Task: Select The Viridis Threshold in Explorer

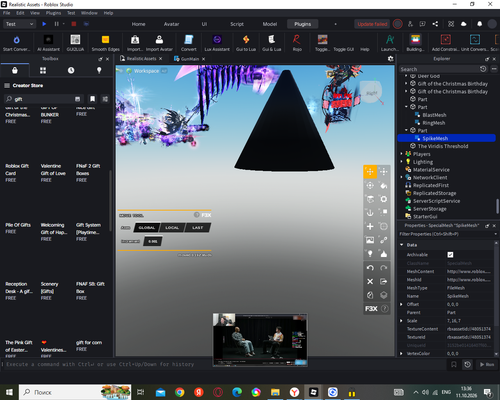Action: [443, 146]
